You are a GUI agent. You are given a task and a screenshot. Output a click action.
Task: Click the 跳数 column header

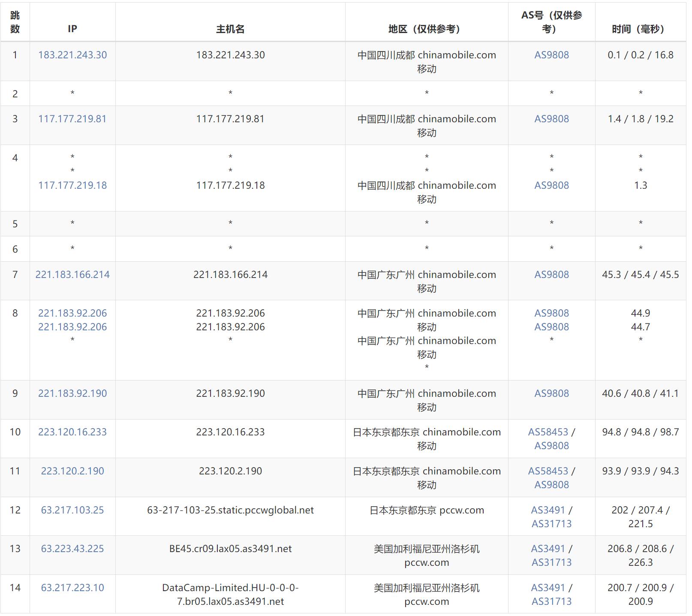15,22
